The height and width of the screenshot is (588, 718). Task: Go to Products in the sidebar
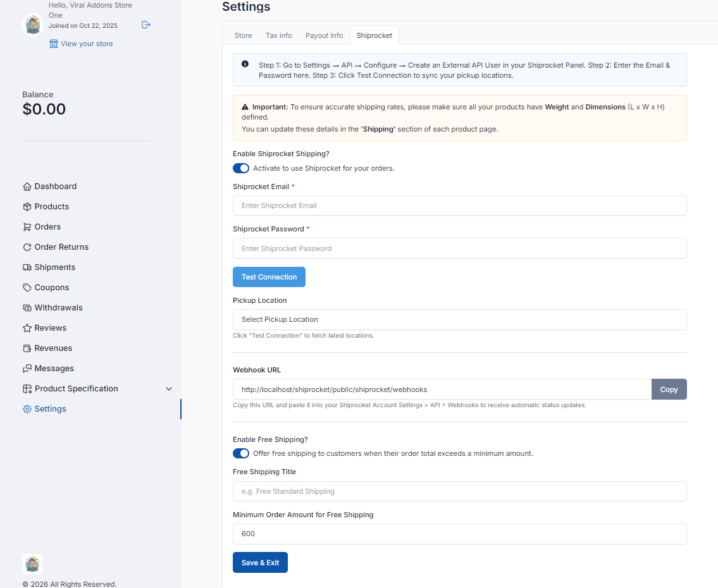52,206
